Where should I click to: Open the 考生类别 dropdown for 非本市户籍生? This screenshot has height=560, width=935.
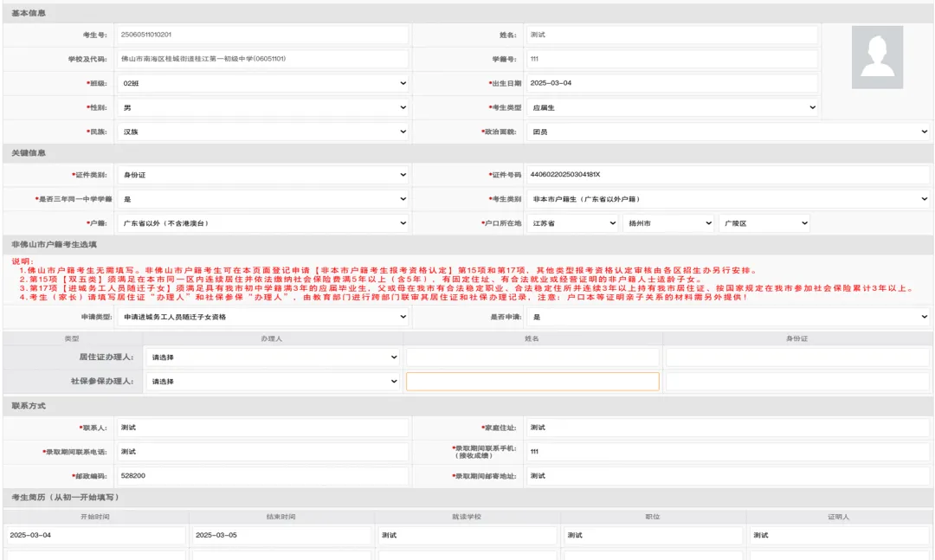(728, 199)
